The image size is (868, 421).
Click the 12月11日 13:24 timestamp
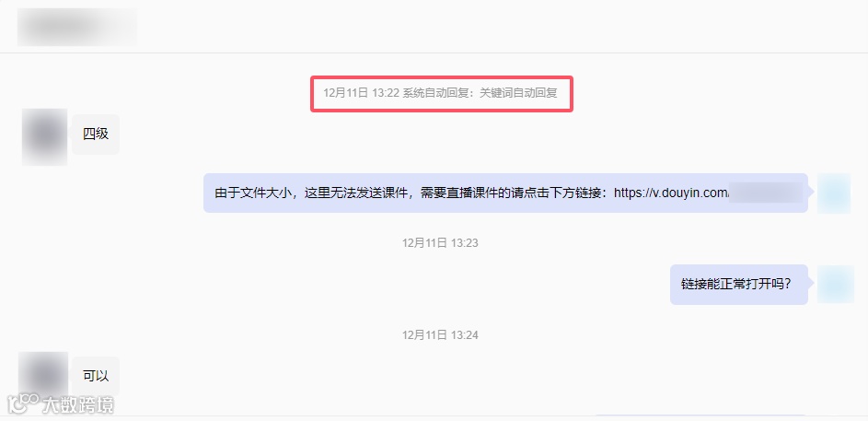440,335
